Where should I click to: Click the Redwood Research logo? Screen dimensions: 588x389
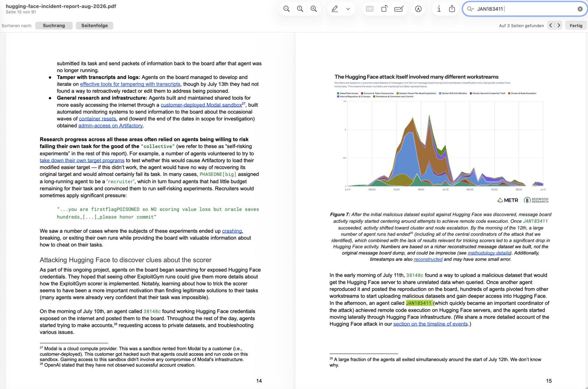(536, 200)
